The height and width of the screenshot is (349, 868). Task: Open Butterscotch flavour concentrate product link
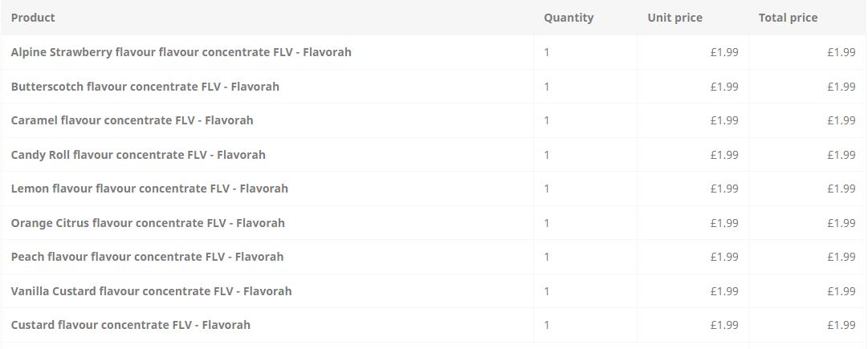click(145, 87)
